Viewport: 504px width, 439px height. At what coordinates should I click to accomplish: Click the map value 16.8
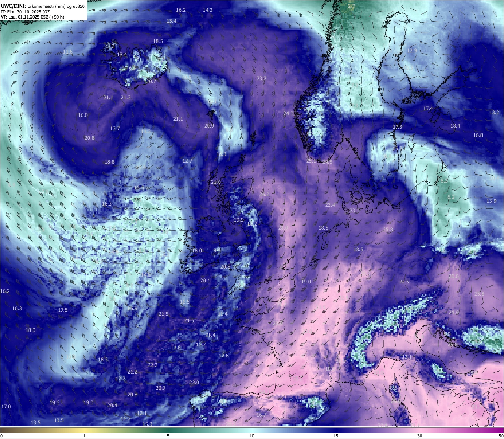(478, 135)
